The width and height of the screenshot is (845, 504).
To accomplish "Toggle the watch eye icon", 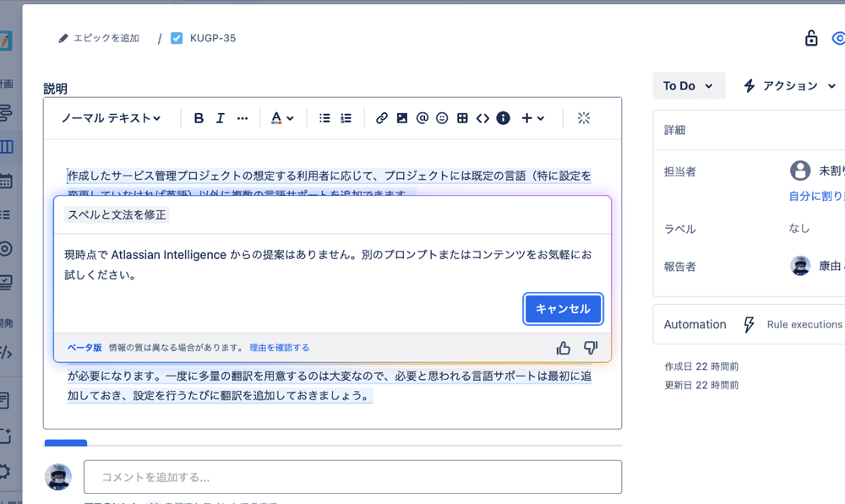I will coord(838,38).
